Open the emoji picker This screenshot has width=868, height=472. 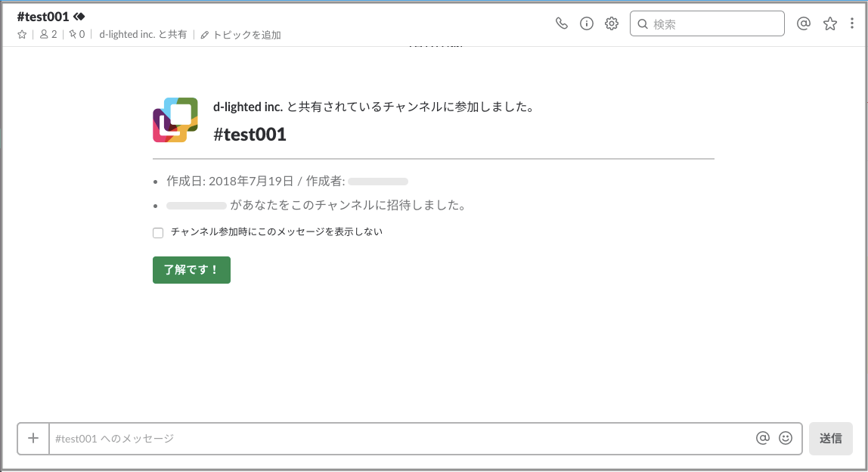coord(786,438)
